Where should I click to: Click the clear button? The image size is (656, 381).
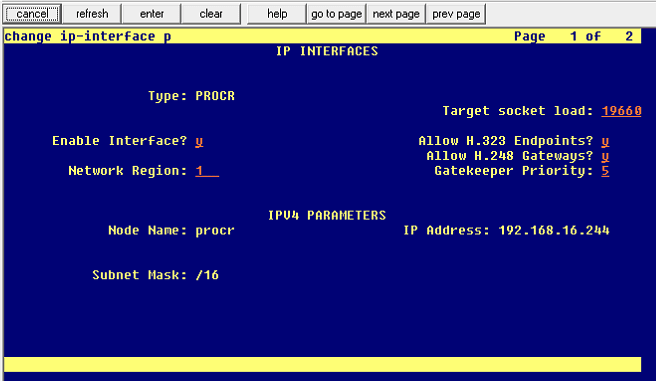[211, 14]
